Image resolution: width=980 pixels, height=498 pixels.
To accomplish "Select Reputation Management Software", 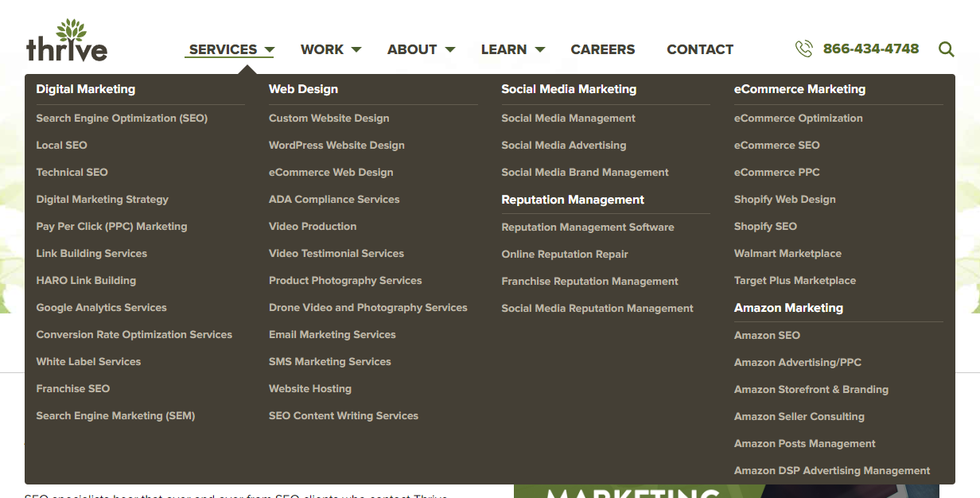I will (x=588, y=228).
